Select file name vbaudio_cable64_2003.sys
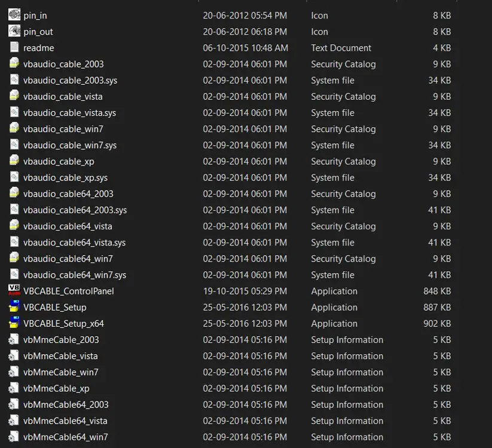492x448 pixels. [75, 210]
